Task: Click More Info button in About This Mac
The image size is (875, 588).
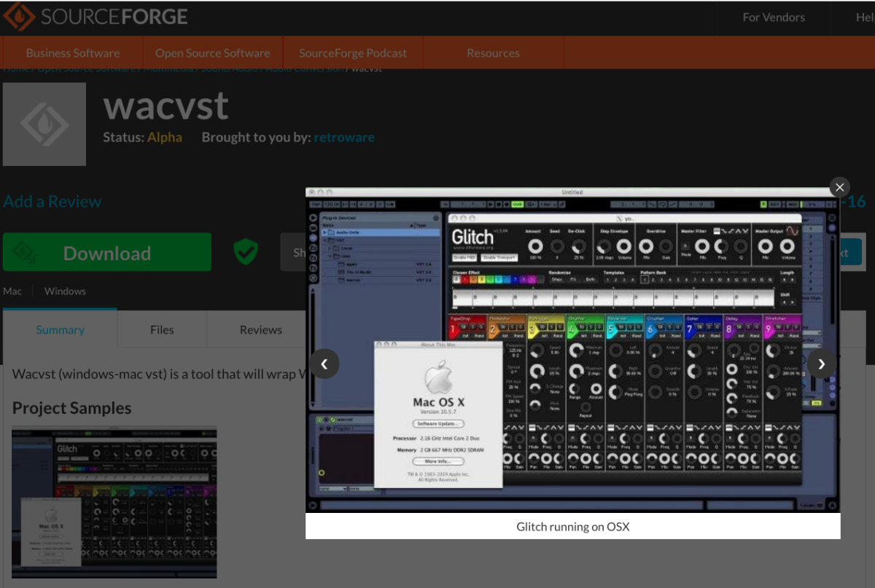Action: (x=438, y=461)
